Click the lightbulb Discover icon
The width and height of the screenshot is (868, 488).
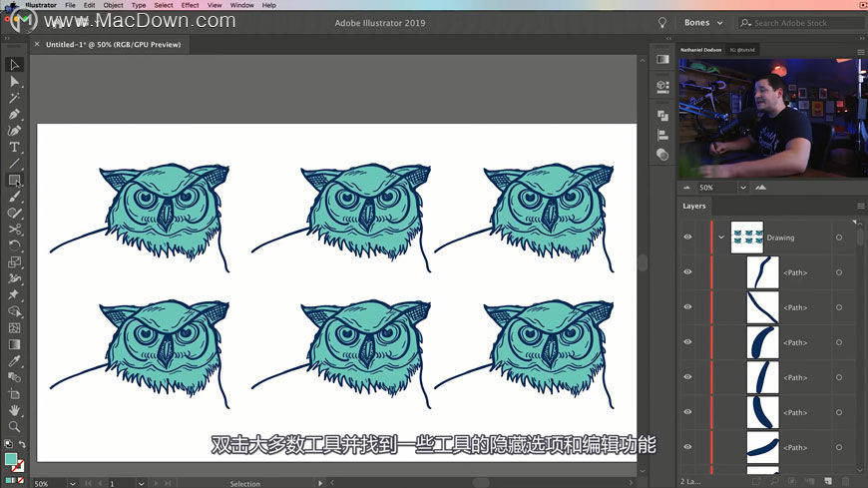662,23
